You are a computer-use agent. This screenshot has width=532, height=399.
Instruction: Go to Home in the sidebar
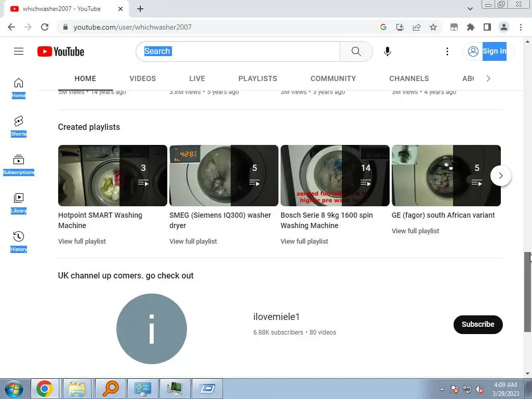click(x=19, y=88)
